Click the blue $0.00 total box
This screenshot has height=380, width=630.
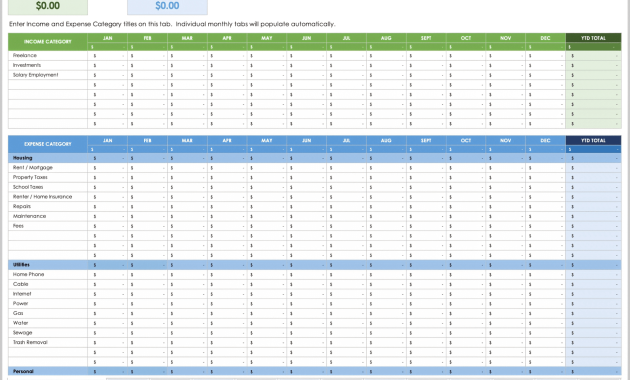167,6
